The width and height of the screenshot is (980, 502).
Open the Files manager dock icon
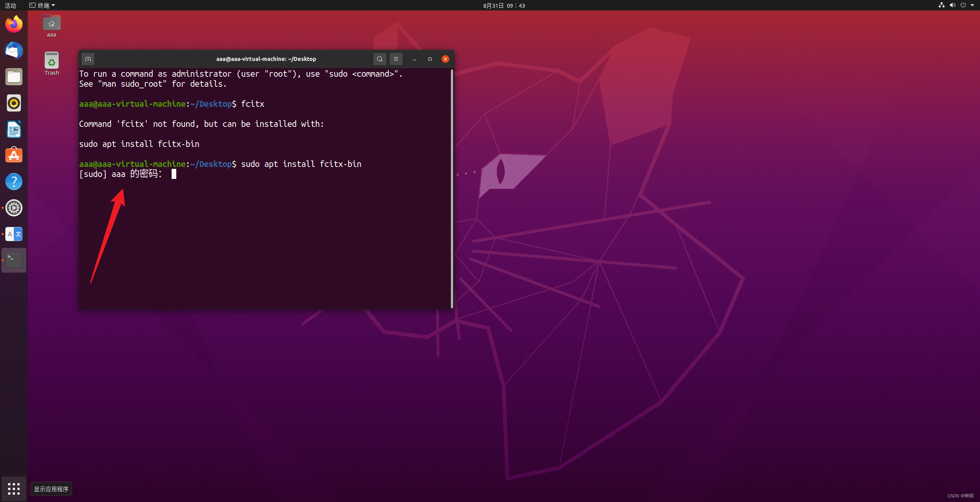click(14, 77)
